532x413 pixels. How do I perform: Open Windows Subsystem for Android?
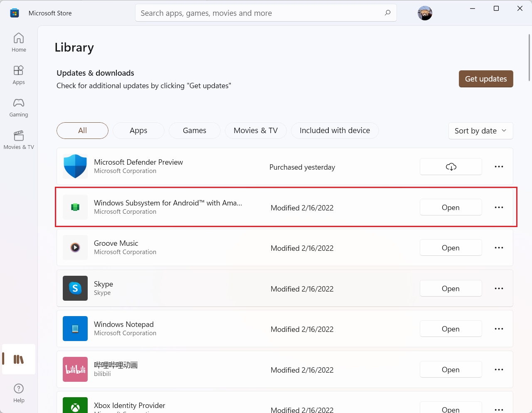click(451, 207)
